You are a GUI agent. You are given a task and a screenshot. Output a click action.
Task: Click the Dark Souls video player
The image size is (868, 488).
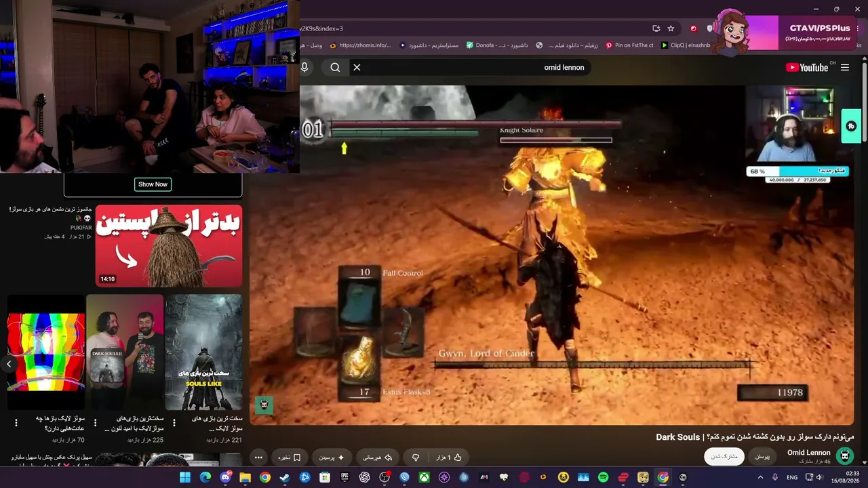551,255
